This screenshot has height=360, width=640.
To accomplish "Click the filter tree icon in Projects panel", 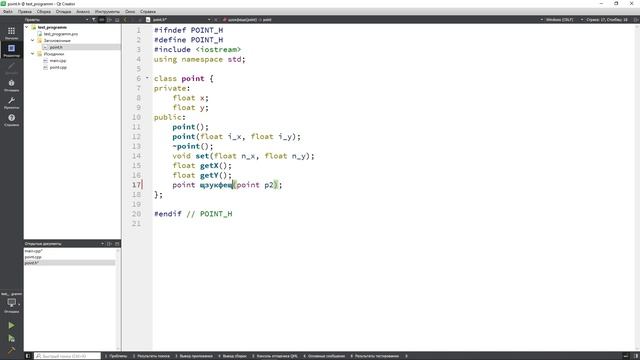I will 94,20.
